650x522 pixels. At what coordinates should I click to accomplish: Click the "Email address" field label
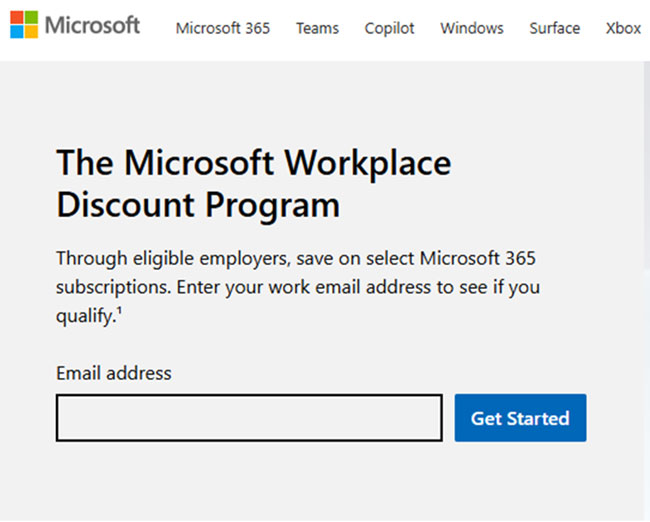click(114, 373)
